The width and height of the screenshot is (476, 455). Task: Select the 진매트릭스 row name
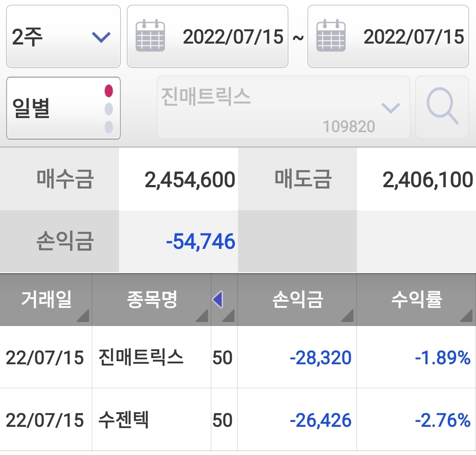141,357
